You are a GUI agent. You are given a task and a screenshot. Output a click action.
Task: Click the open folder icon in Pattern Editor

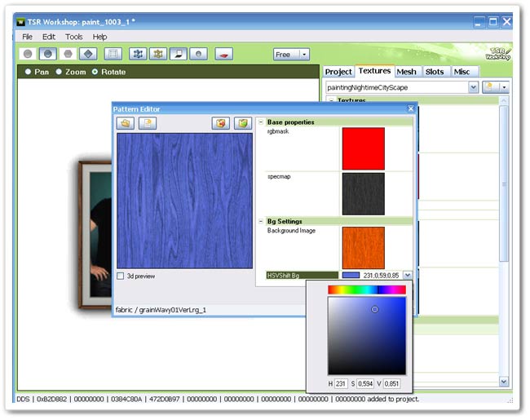point(126,123)
